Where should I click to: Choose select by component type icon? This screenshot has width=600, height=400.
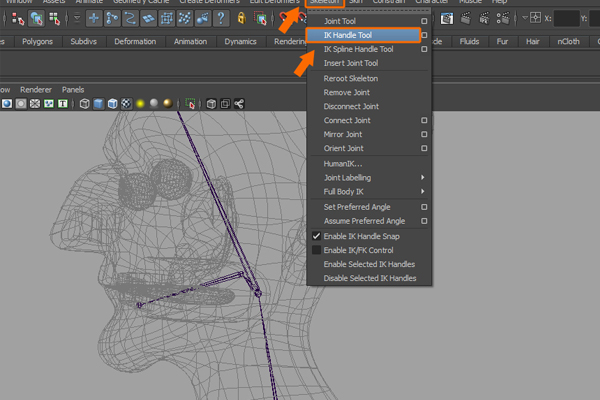coord(54,18)
